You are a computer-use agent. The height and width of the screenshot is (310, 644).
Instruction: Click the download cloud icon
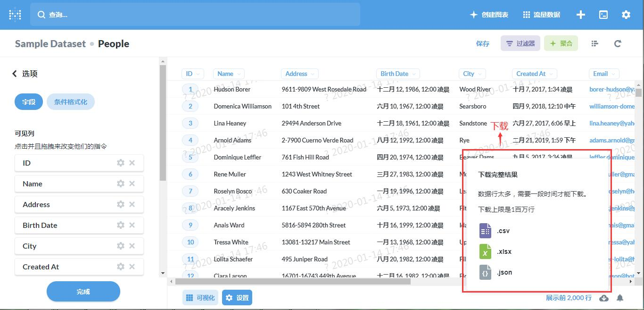pos(603,298)
